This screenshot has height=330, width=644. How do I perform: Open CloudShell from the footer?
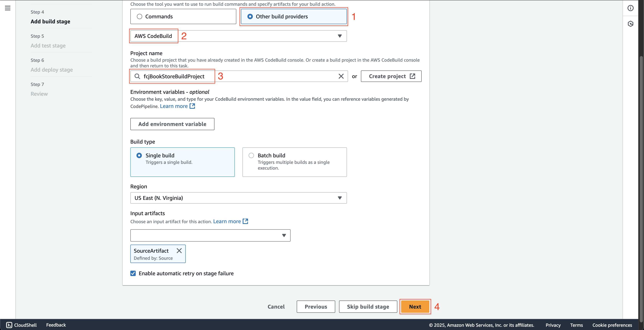click(21, 325)
